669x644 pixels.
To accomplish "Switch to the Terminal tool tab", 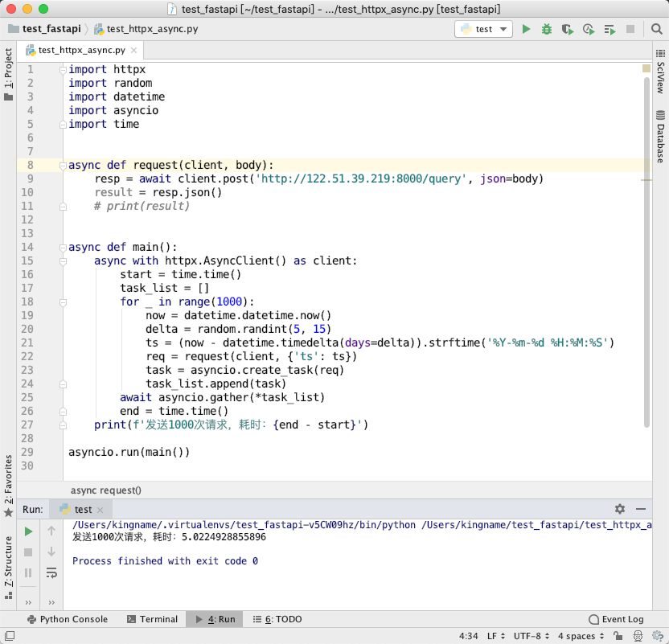I will (152, 619).
